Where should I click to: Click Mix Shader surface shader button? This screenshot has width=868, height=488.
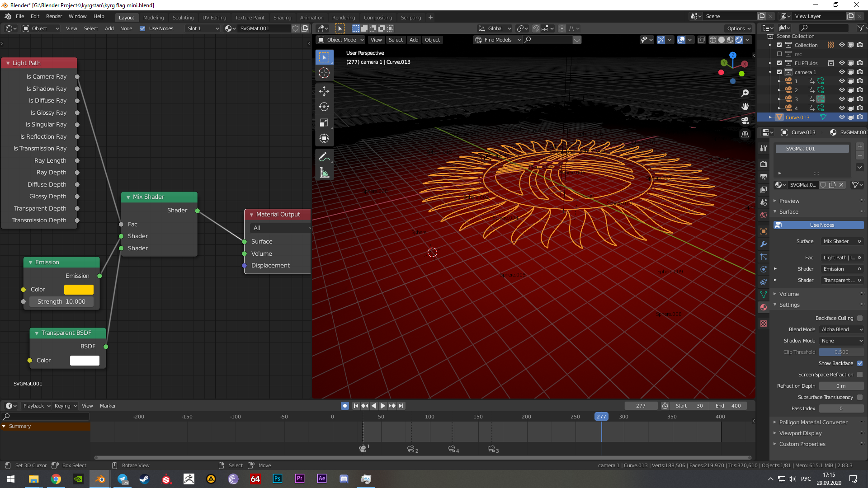pyautogui.click(x=842, y=241)
